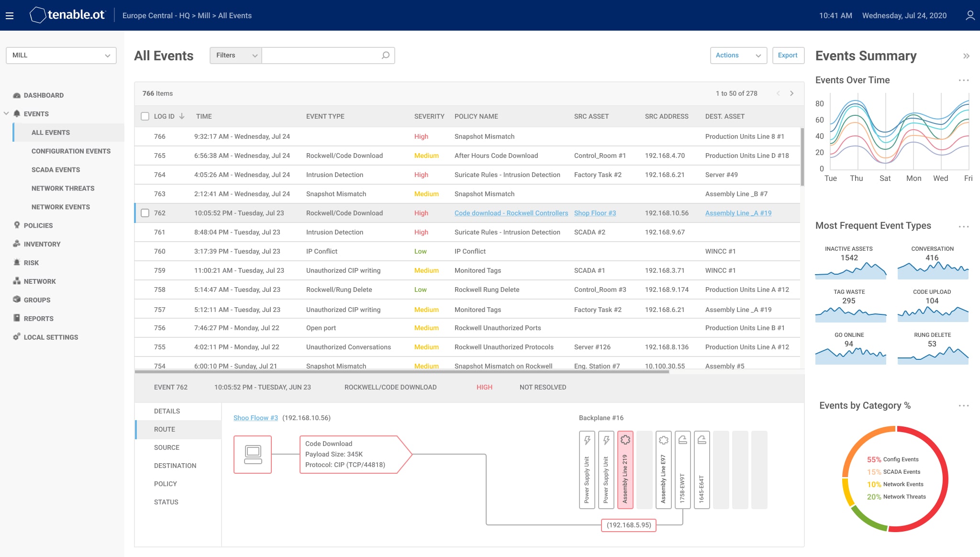
Task: Sort by LOG ID arrow icon
Action: pyautogui.click(x=182, y=116)
